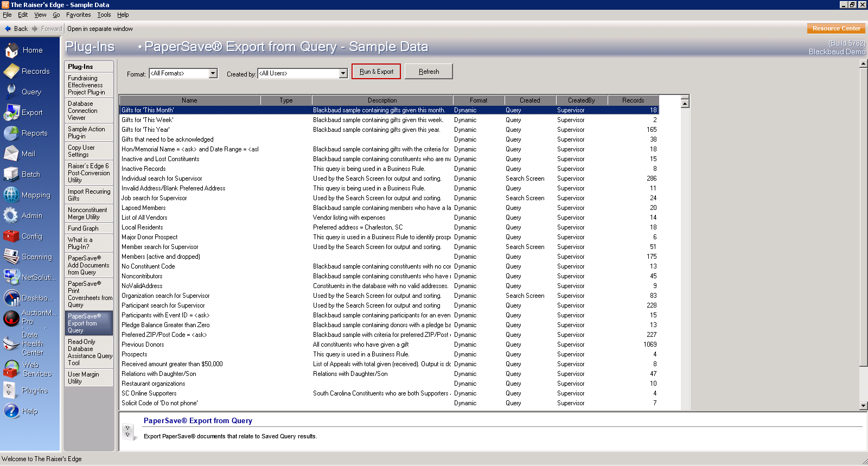Sort by the Records column header
This screenshot has height=466, width=868.
click(633, 100)
